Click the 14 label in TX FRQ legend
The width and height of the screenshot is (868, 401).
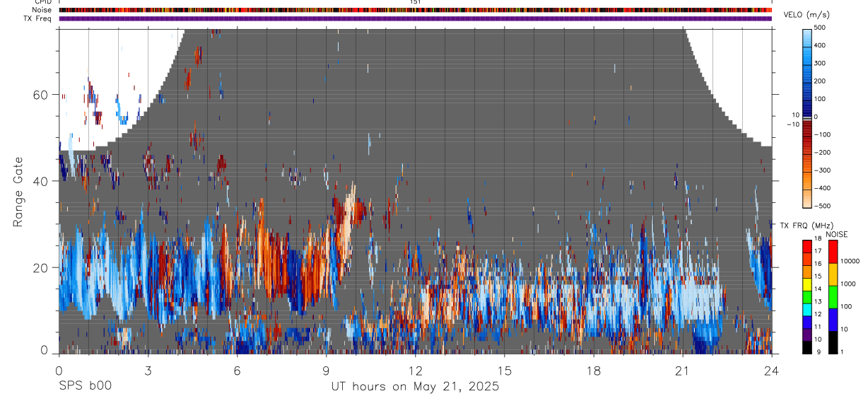click(817, 289)
